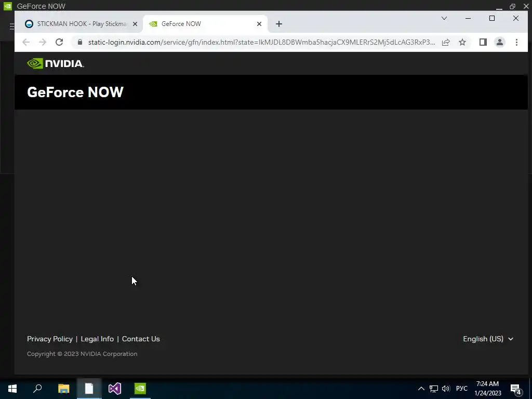
Task: Open the taskbar clock showing 7:24 AM
Action: click(487, 389)
